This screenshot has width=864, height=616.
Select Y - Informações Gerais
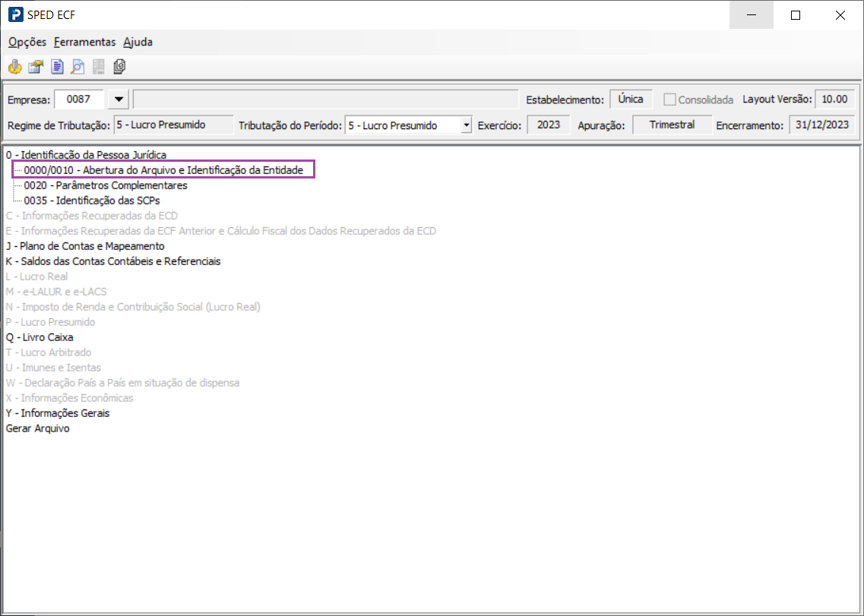[58, 412]
